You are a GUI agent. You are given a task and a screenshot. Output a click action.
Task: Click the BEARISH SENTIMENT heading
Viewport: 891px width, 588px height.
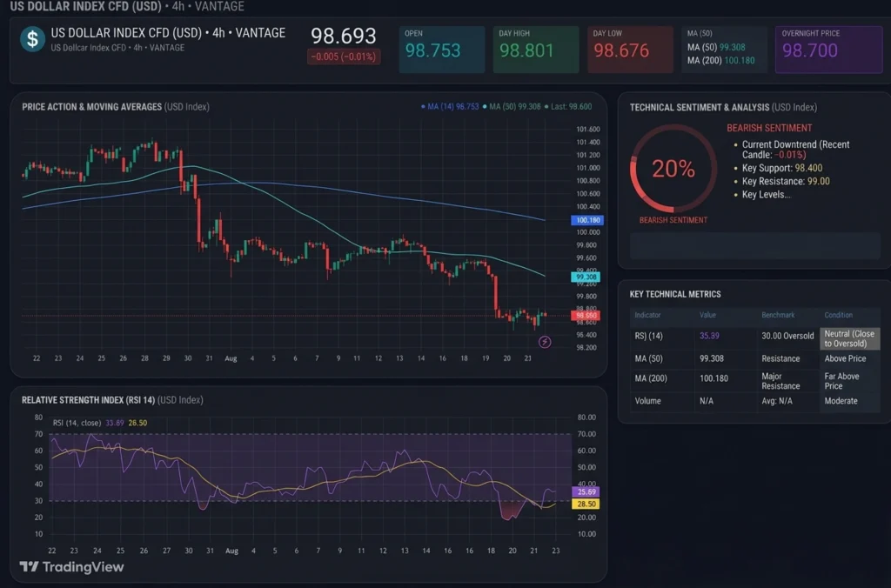coord(769,128)
